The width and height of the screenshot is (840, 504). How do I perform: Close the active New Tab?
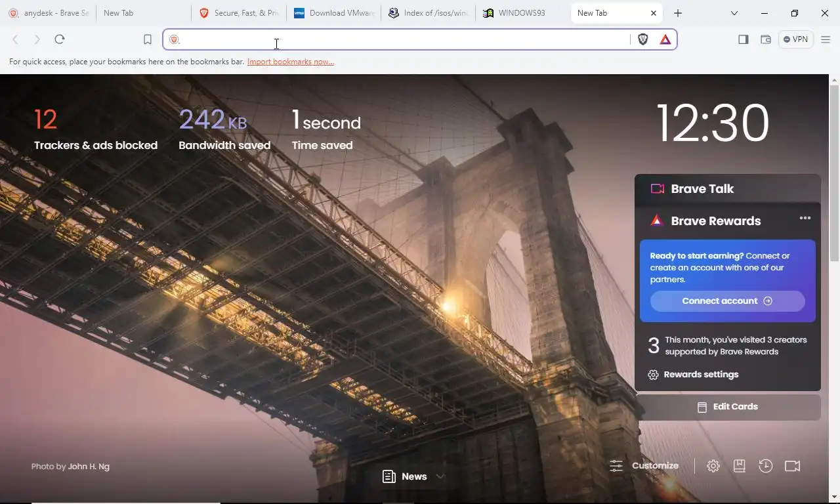(x=654, y=13)
